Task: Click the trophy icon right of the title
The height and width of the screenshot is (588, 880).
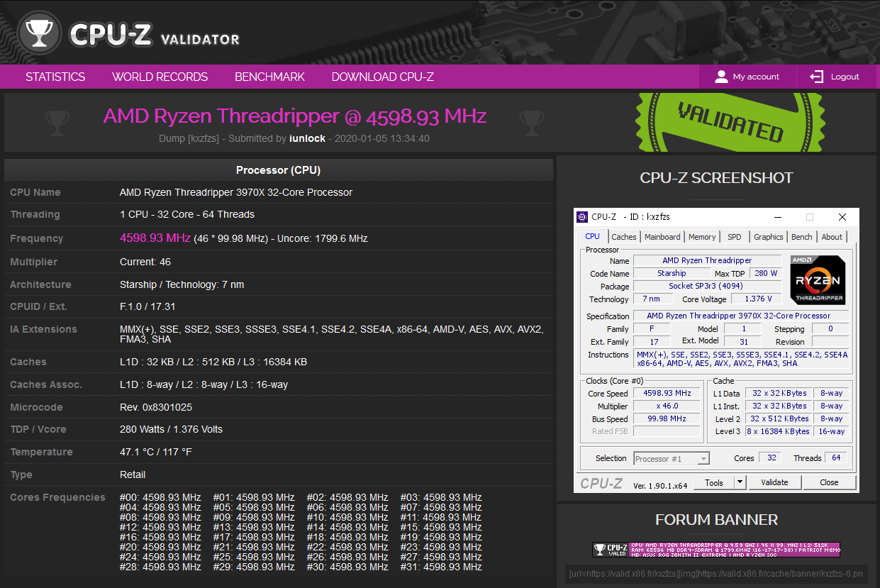Action: pos(531,122)
